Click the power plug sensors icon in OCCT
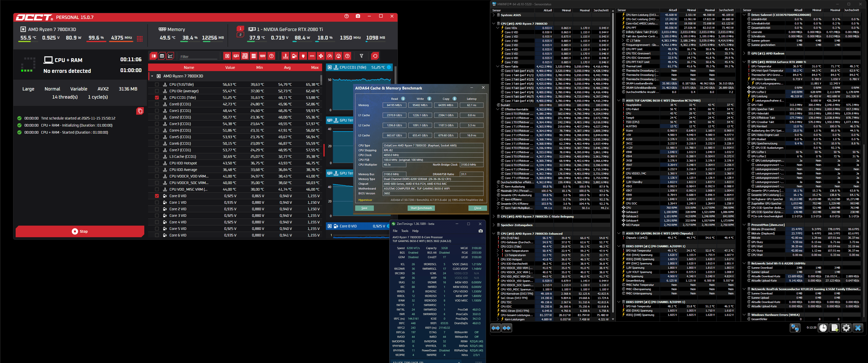 click(303, 56)
